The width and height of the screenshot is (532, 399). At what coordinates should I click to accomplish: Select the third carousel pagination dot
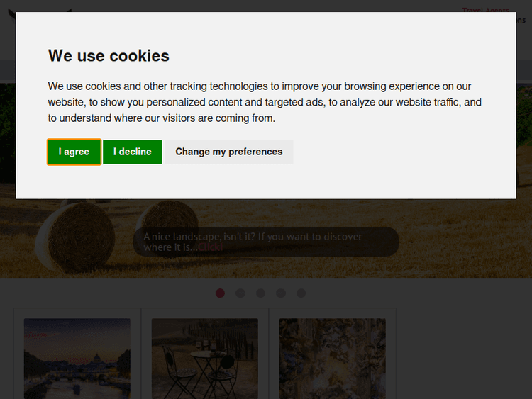(261, 293)
